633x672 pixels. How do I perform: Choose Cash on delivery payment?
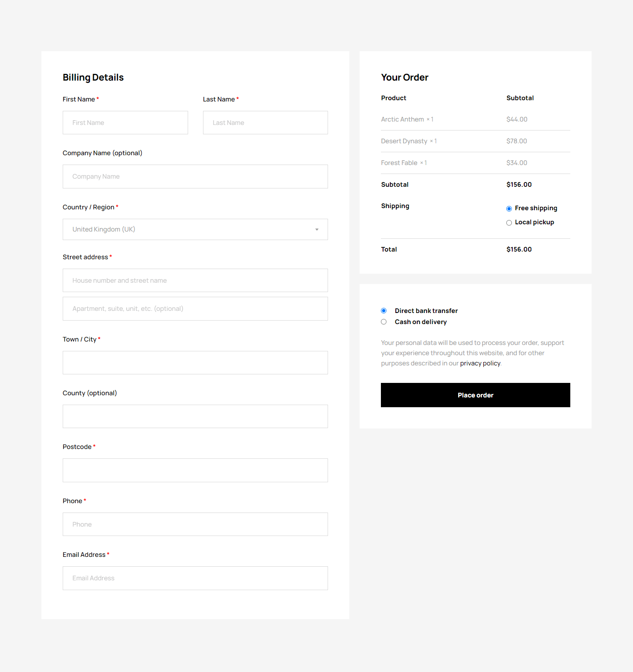pos(384,322)
